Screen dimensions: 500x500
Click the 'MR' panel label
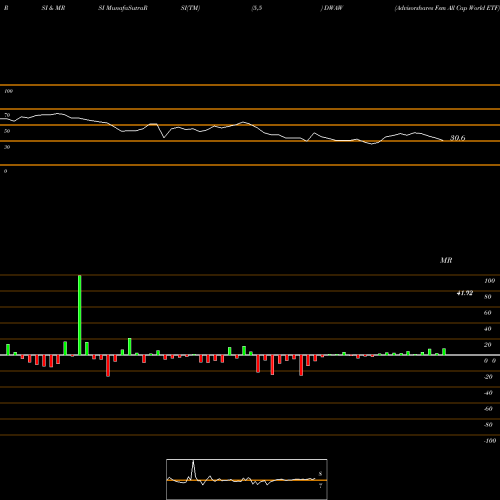[x=446, y=260]
